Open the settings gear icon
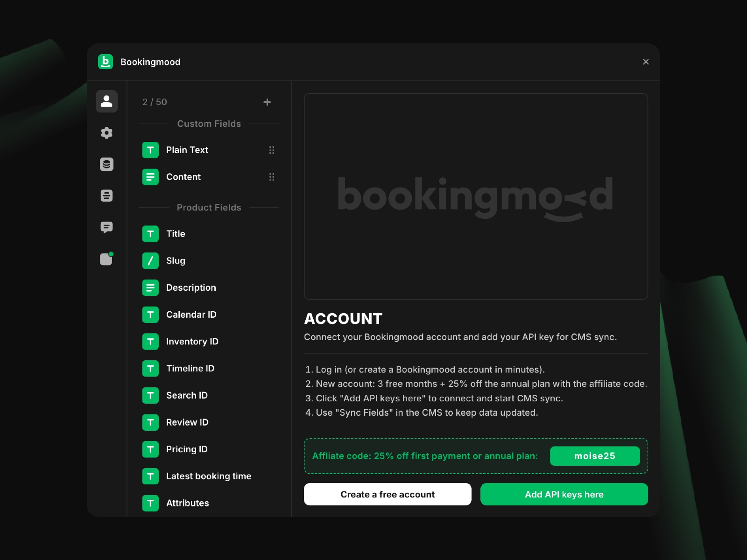 106,133
